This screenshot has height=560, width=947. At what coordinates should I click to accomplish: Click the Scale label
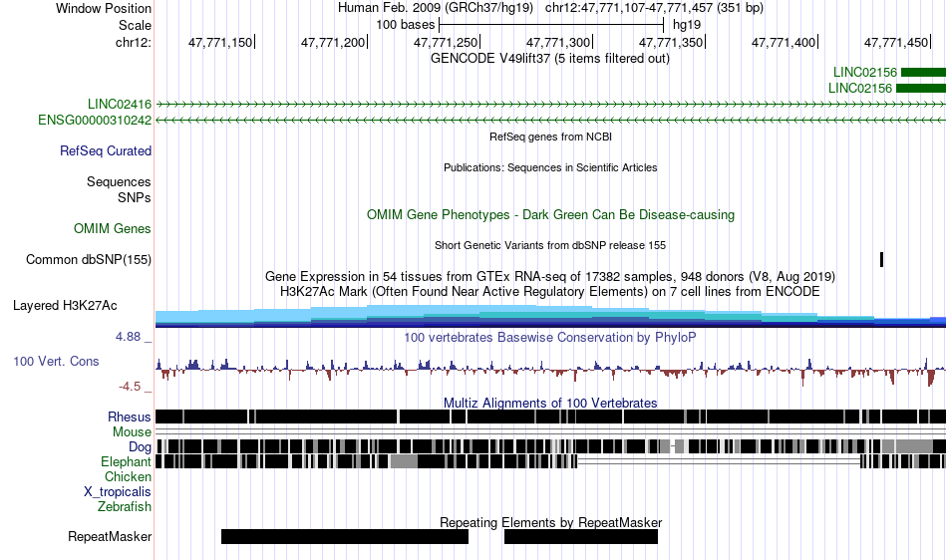(135, 25)
